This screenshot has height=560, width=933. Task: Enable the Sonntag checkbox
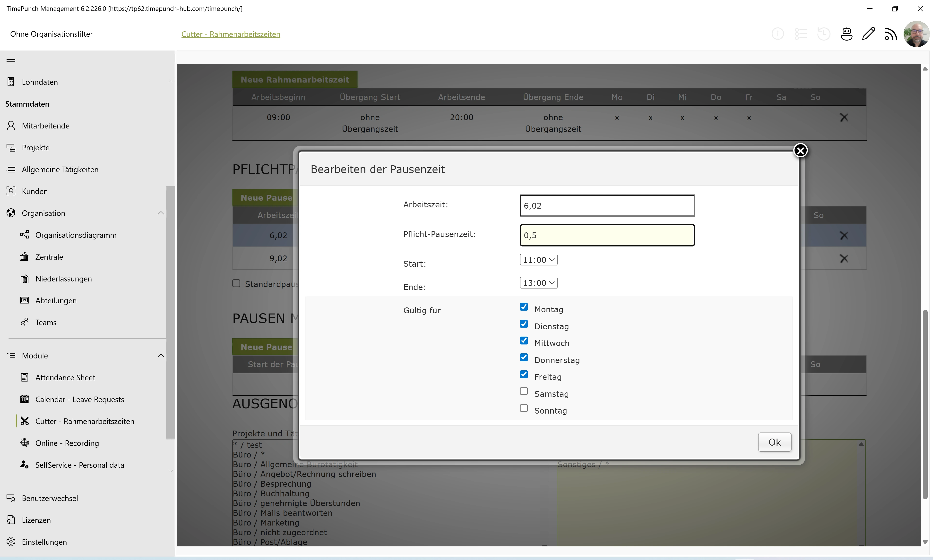click(x=524, y=408)
